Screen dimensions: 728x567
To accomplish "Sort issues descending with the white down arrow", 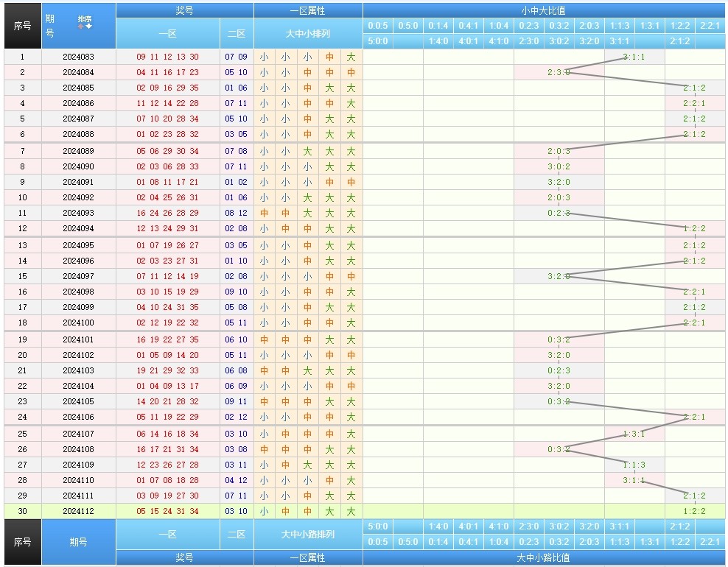I will 88,27.
